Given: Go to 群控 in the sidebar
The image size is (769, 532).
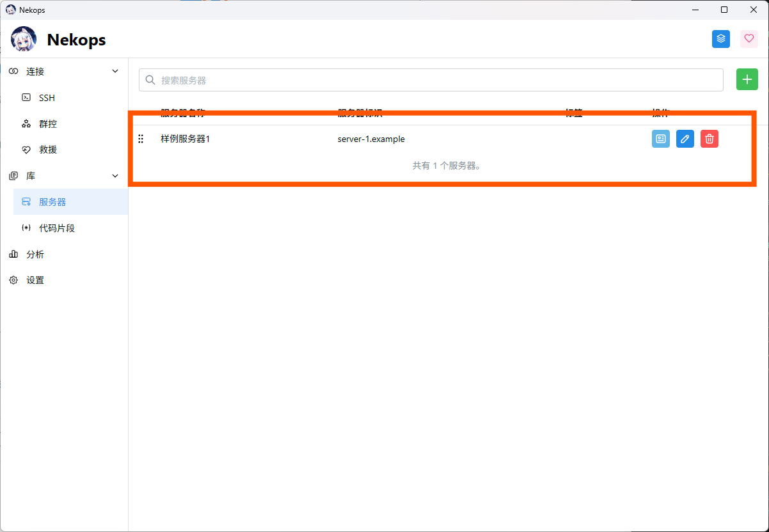Looking at the screenshot, I should 48,124.
